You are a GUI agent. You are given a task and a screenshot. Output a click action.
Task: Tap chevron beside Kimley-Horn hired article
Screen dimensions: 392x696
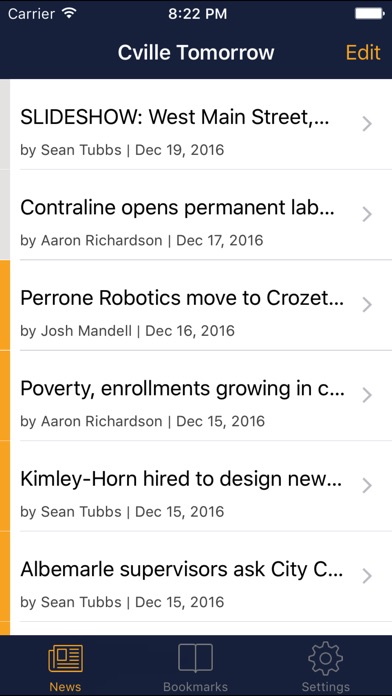click(367, 486)
